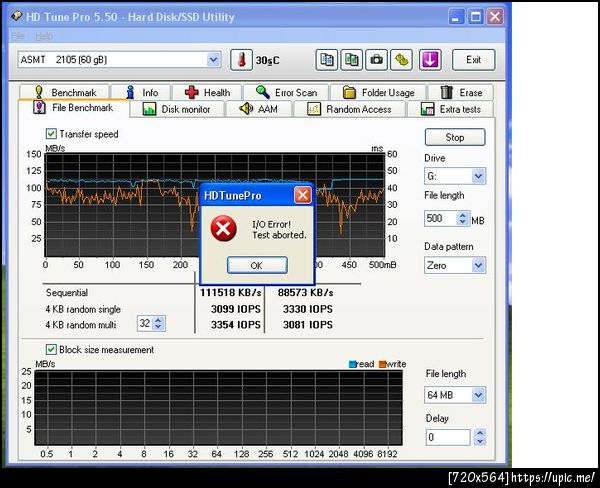
Task: Expand the ASMT 2105 disk dropdown
Action: tap(214, 60)
